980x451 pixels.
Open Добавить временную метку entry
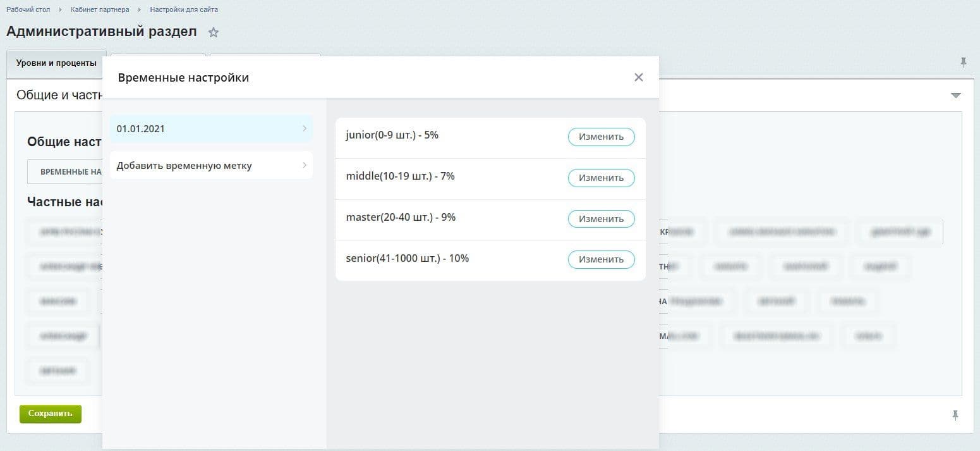tap(211, 165)
